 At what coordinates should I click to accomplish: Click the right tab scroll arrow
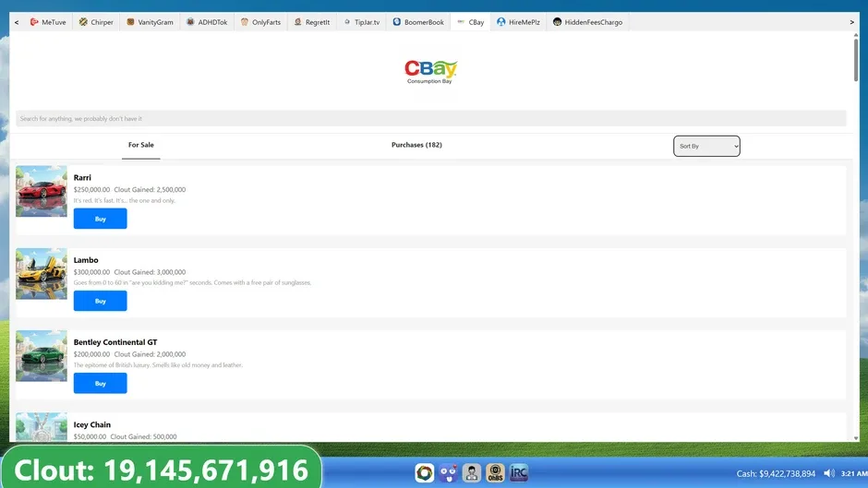pyautogui.click(x=851, y=22)
